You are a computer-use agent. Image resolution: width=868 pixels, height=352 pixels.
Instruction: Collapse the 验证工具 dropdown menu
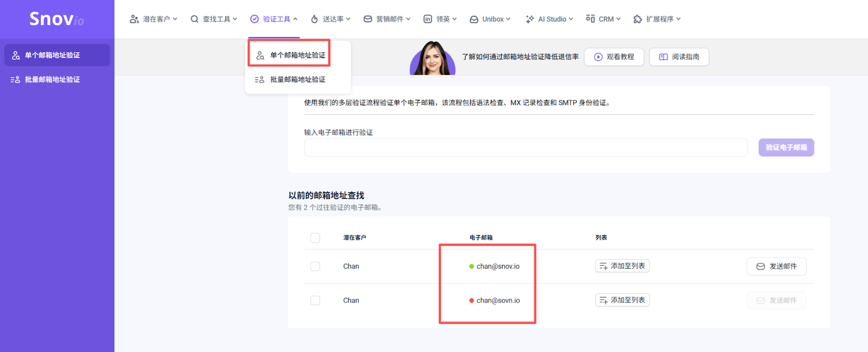tap(274, 19)
